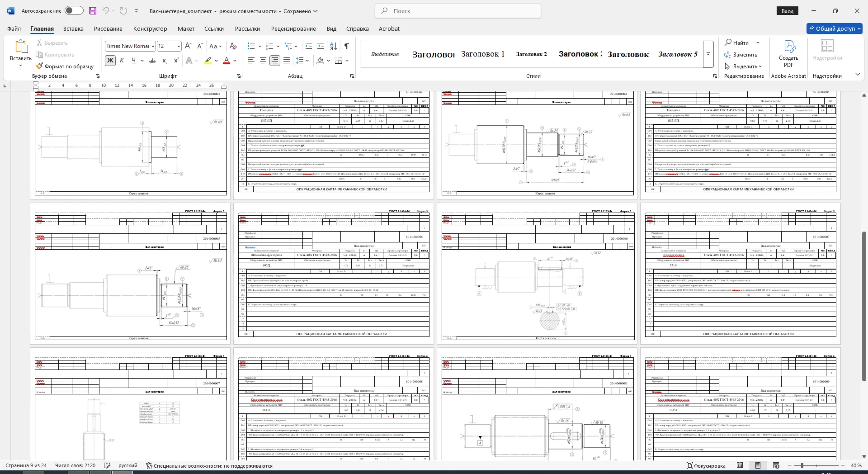
Task: Click the search box in title bar
Action: [458, 11]
